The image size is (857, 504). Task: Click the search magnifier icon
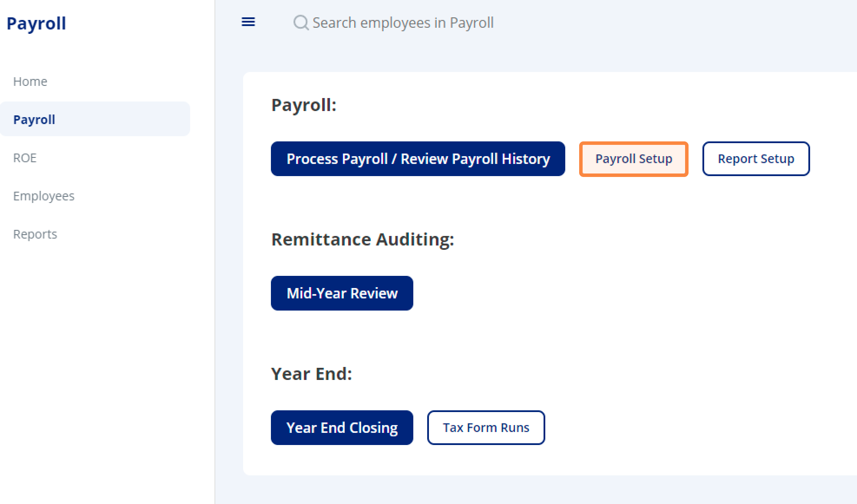[301, 23]
